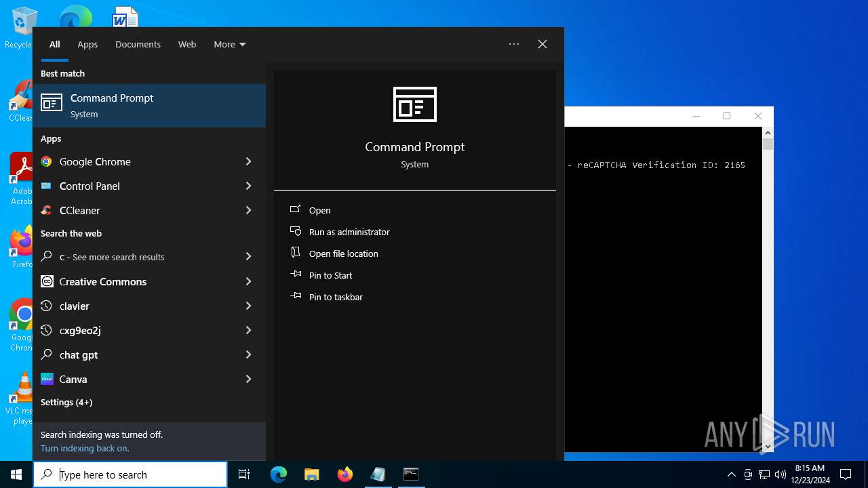Expand the 'c - See more search results' arrow
The width and height of the screenshot is (868, 488).
(248, 257)
